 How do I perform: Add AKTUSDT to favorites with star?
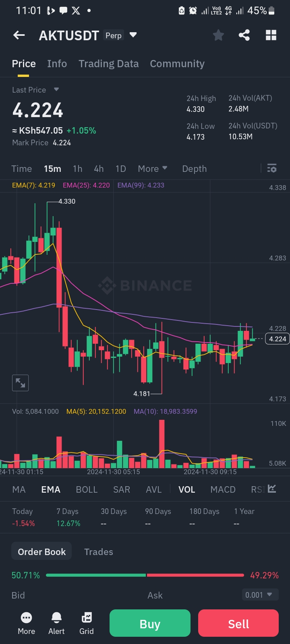point(218,35)
